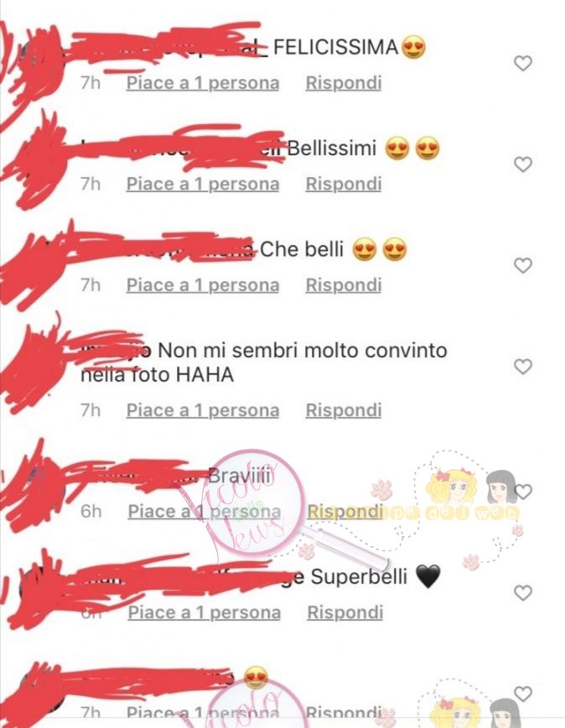Open Piace a 1 persona under Bellissimi
565x728 pixels.
click(x=203, y=185)
